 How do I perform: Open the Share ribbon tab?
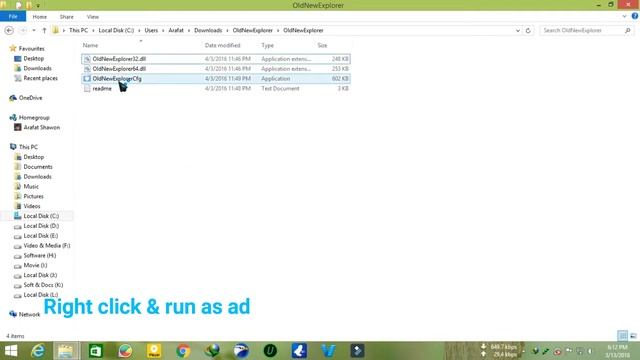coord(67,17)
